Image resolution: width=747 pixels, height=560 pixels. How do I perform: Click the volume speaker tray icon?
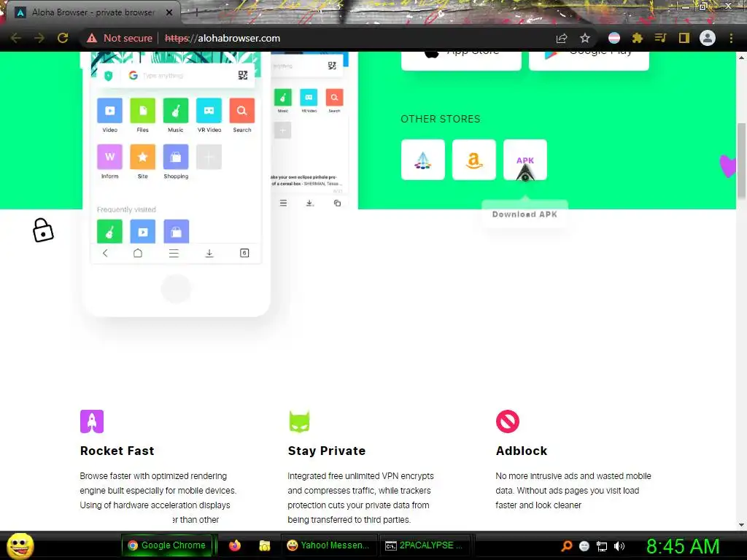(x=619, y=546)
